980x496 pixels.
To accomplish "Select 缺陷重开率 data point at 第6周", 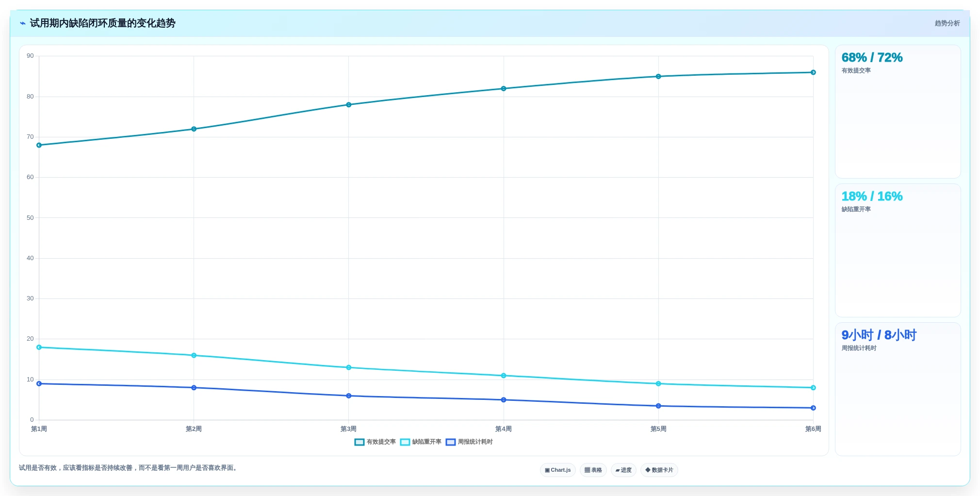I will 814,388.
